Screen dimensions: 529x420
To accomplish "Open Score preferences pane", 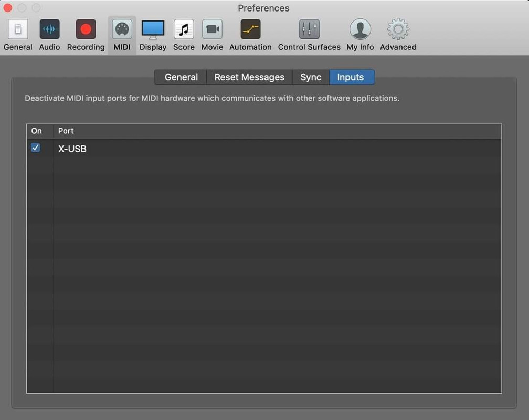I will pos(184,35).
